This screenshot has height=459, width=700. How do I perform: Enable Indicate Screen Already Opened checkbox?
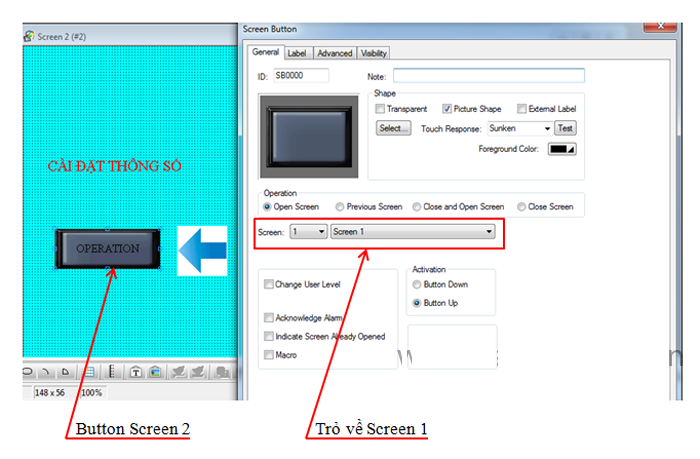[269, 336]
